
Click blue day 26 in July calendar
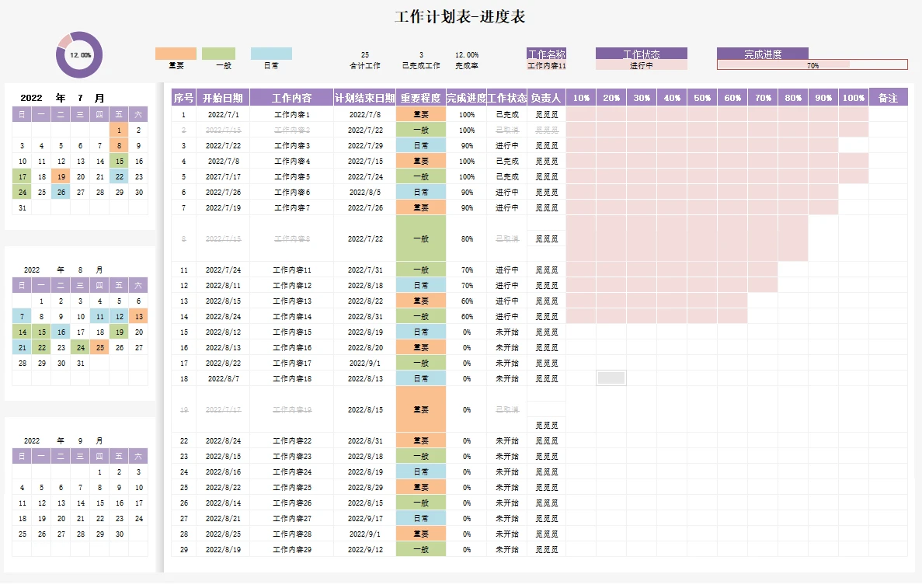click(x=61, y=193)
